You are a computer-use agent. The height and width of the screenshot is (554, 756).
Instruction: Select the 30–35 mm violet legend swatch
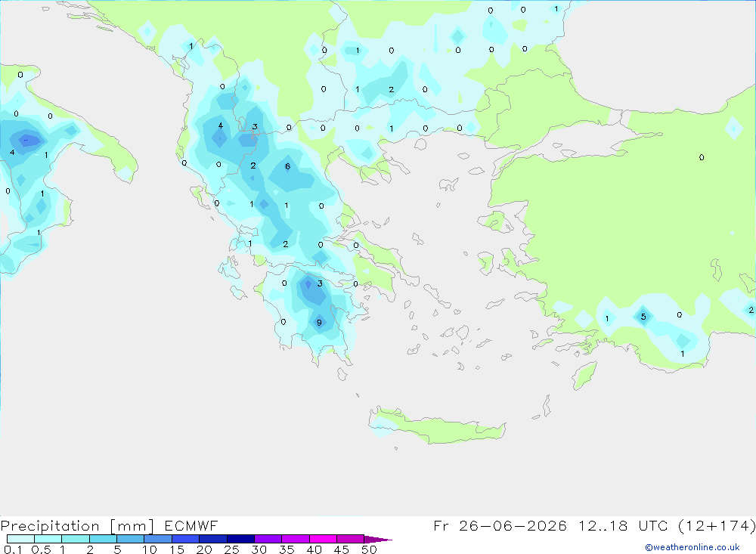(x=268, y=539)
